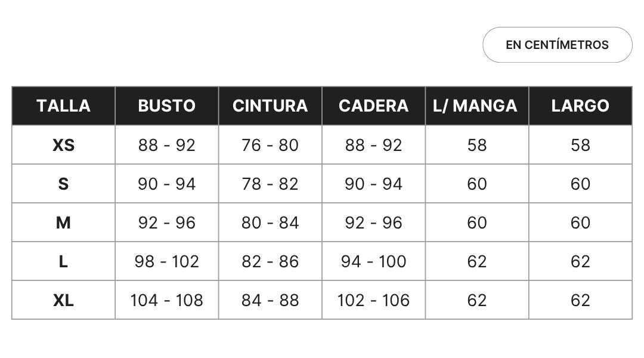Click the XL size row label
The width and height of the screenshot is (644, 358).
(63, 301)
